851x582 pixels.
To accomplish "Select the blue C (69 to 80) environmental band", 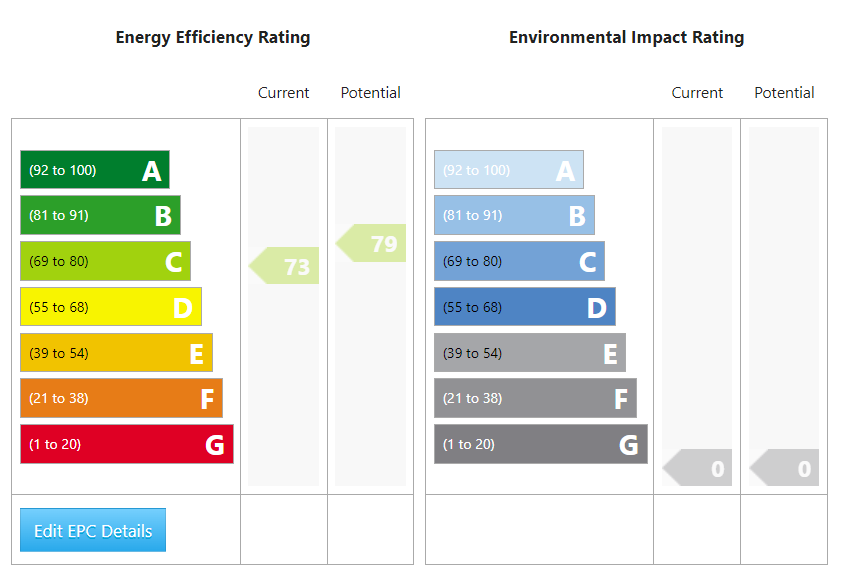I will click(519, 261).
